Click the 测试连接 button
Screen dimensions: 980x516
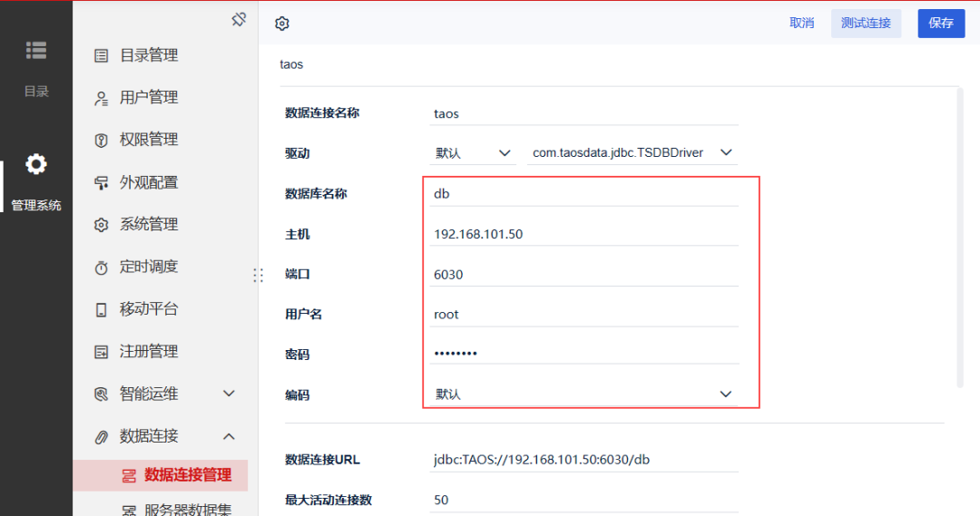(866, 23)
